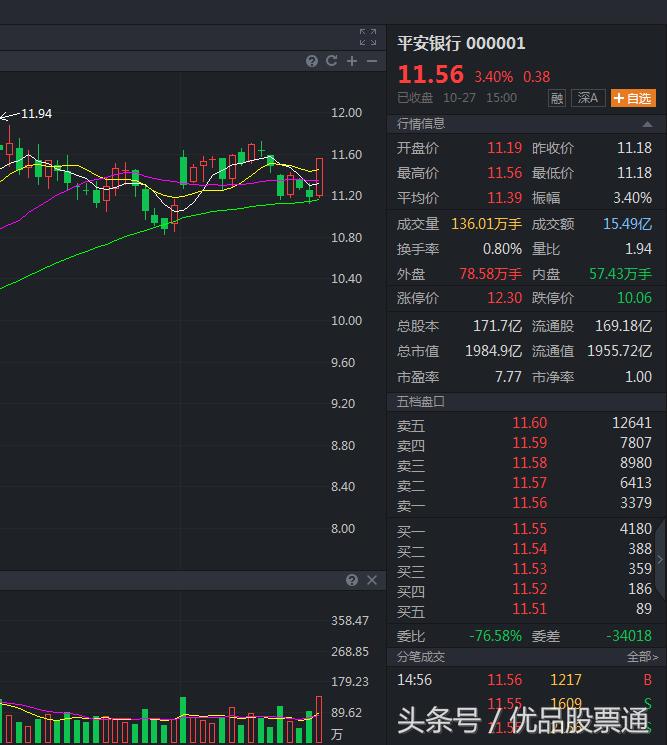
Task: Click the turnover amount 15.49亿
Action: (627, 224)
